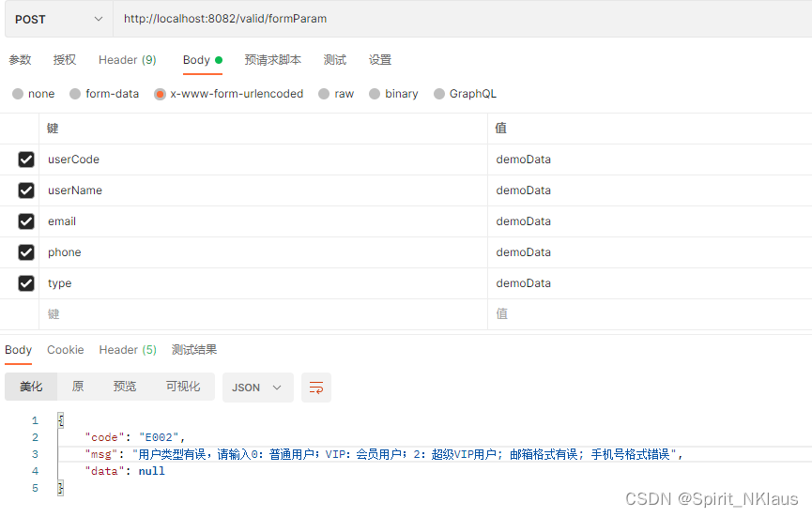Uncheck the phone parameter checkbox

click(x=26, y=252)
